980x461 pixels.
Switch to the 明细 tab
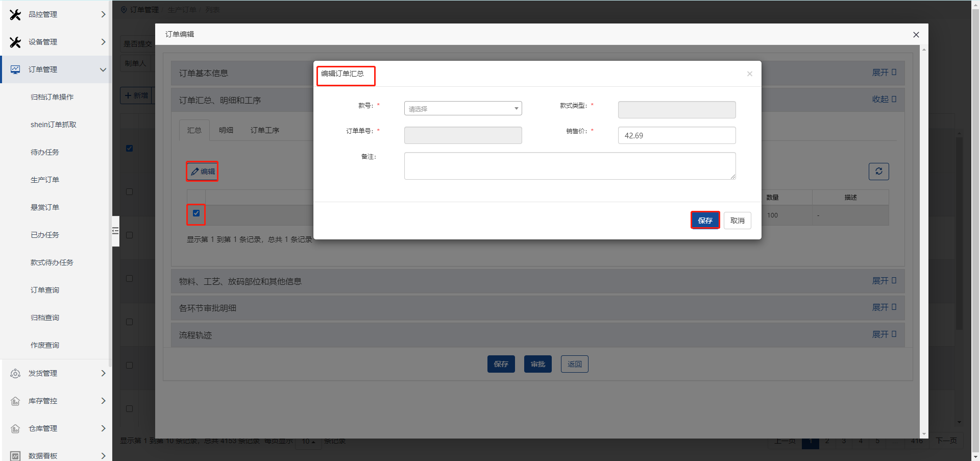click(226, 130)
